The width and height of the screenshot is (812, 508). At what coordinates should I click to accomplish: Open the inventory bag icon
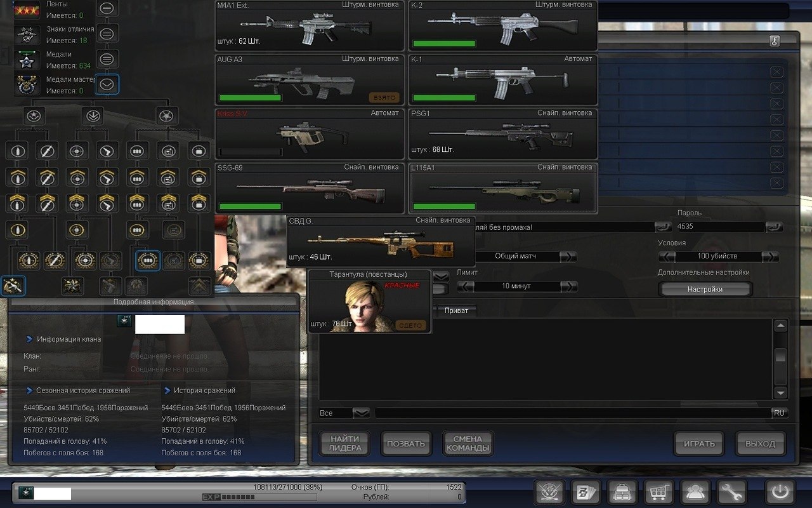click(623, 492)
